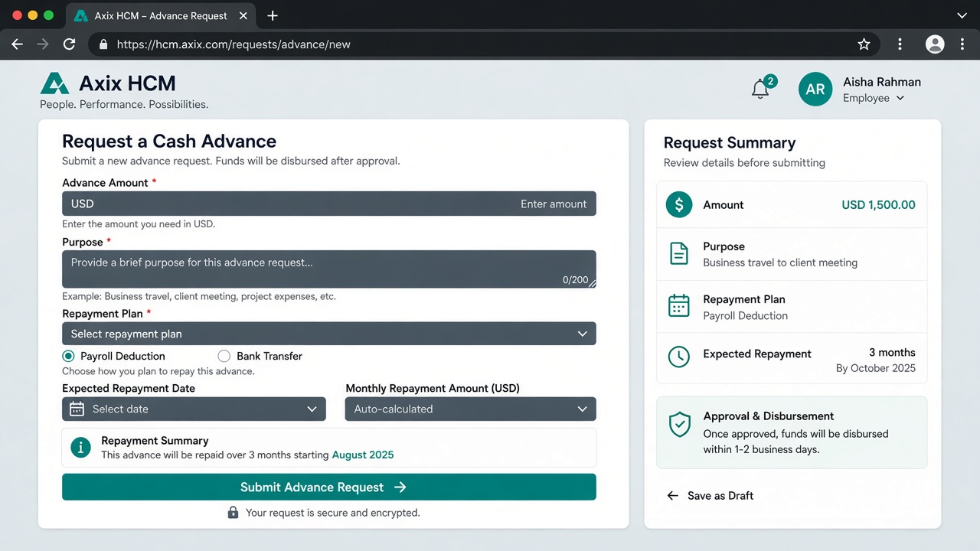980x551 pixels.
Task: Open the Select repayment plan dropdown
Action: (329, 334)
